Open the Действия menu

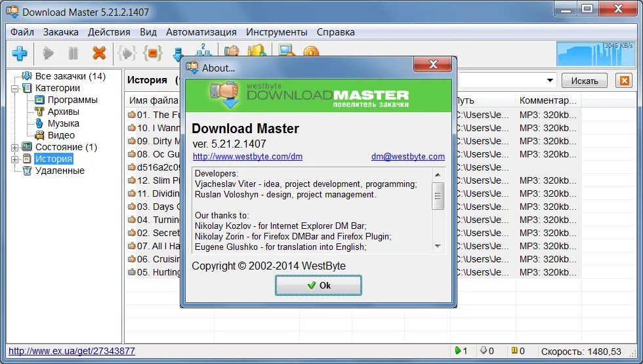click(x=109, y=32)
